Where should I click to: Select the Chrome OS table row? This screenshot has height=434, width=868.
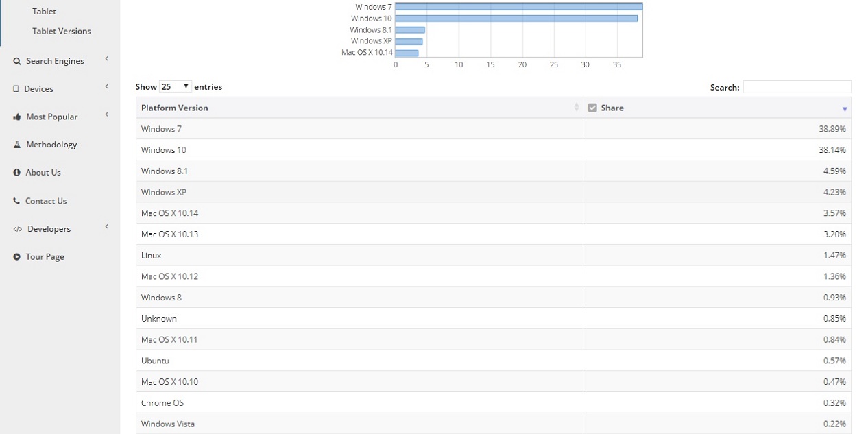[x=494, y=403]
